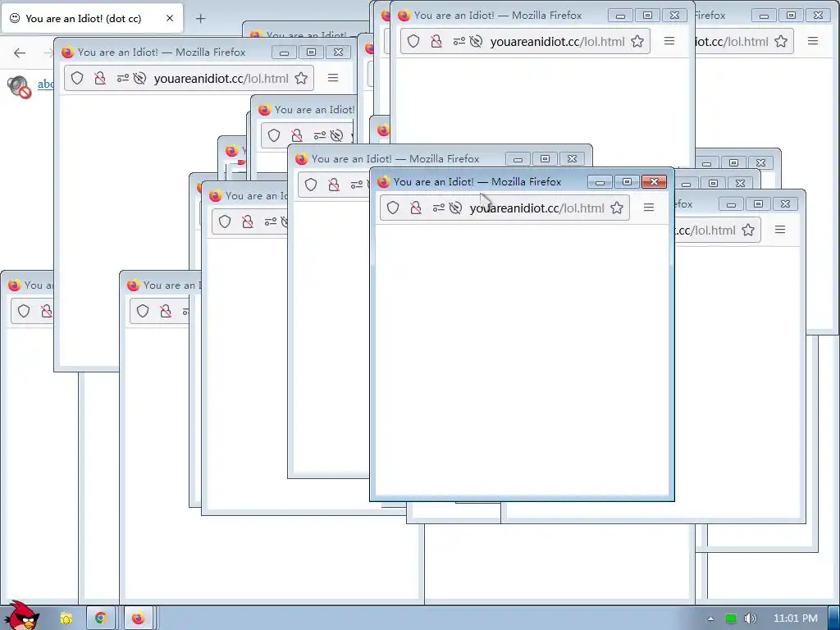Go back in the main browser window
840x630 pixels.
pos(20,52)
